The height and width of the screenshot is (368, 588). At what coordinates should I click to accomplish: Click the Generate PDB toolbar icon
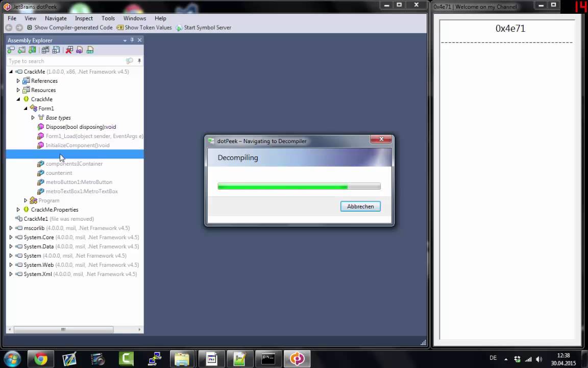[x=90, y=50]
